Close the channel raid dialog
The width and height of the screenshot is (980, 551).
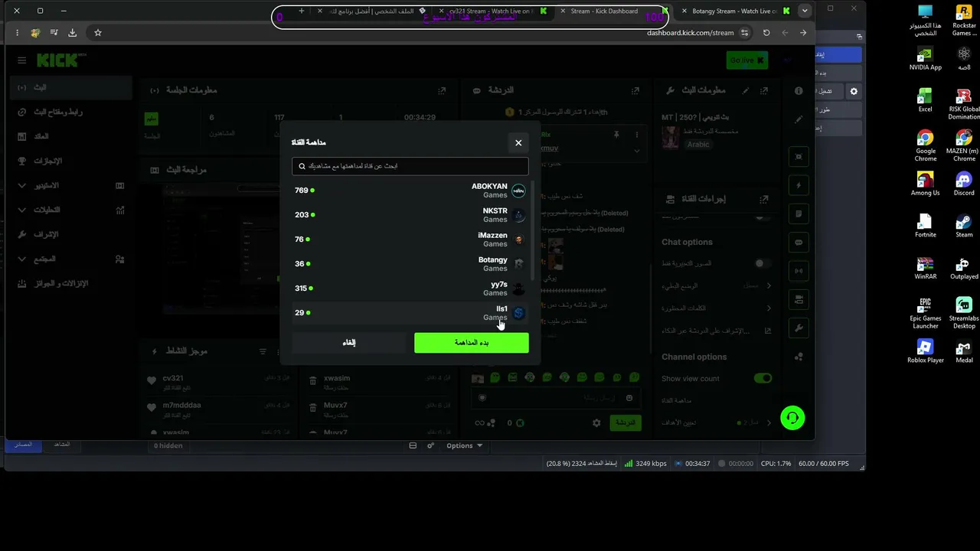[x=518, y=142]
